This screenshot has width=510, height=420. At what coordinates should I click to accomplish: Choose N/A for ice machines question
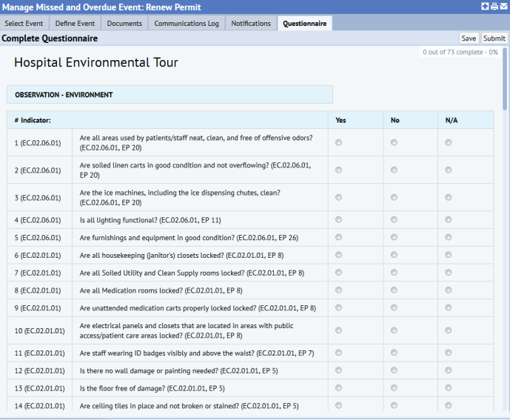tap(449, 197)
